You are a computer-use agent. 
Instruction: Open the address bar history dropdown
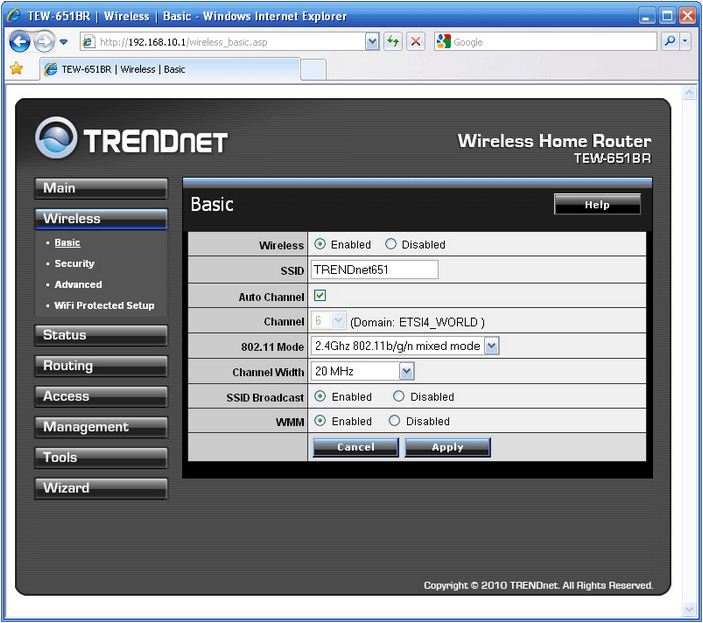pyautogui.click(x=372, y=42)
